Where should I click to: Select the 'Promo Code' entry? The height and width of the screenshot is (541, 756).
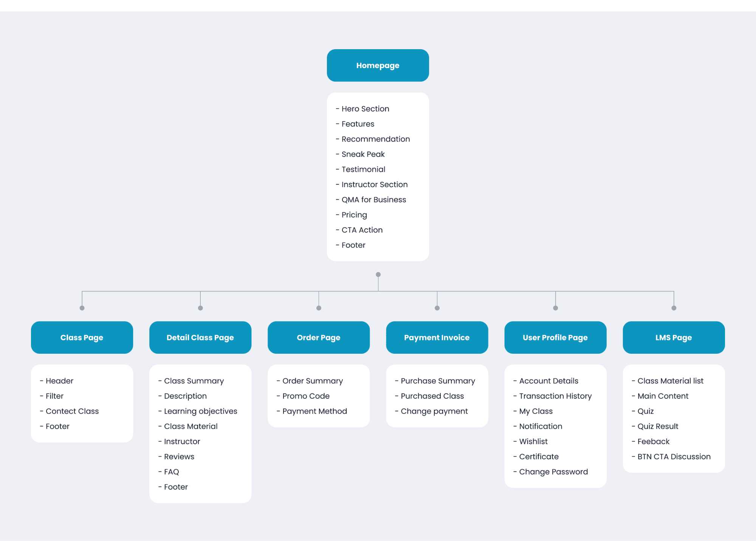[x=303, y=396]
